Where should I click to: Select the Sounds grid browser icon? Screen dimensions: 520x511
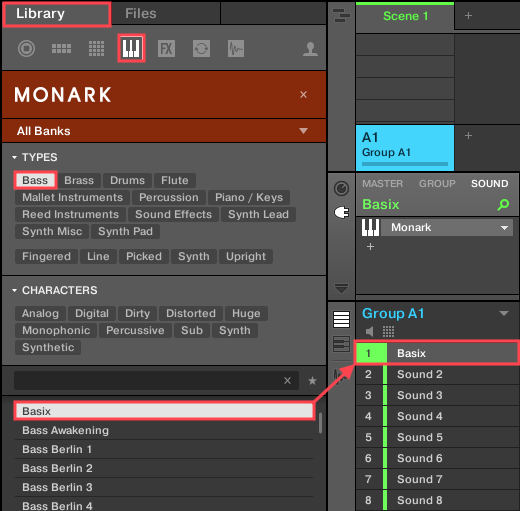pos(96,49)
